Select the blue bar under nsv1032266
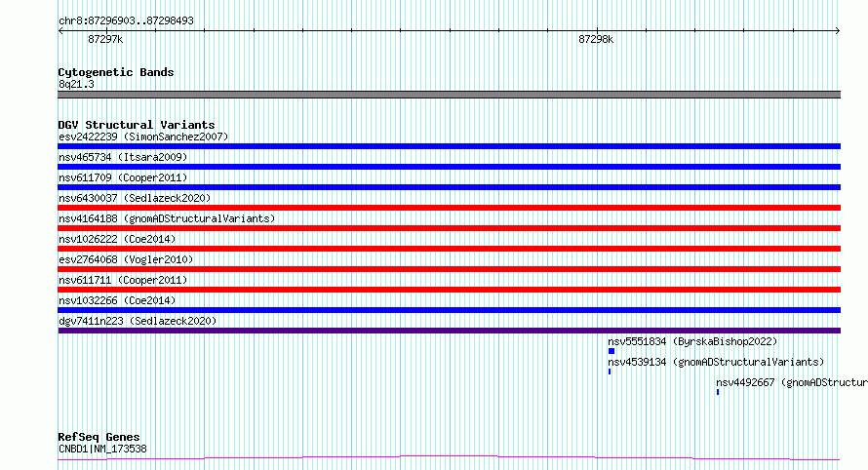 click(449, 310)
